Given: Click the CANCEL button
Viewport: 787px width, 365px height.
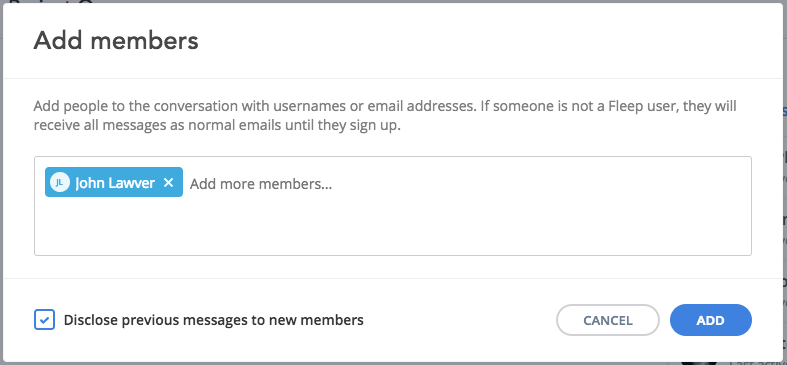Looking at the screenshot, I should click(607, 320).
